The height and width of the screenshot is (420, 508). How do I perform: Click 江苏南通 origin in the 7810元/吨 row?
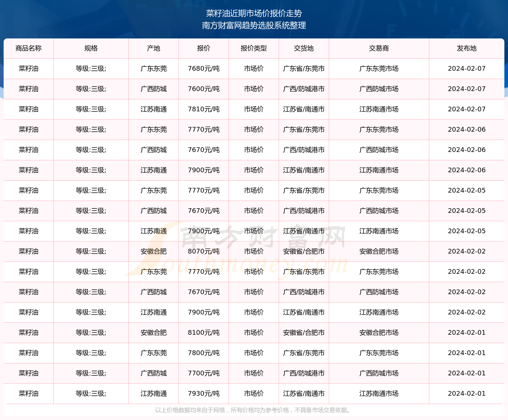(154, 109)
